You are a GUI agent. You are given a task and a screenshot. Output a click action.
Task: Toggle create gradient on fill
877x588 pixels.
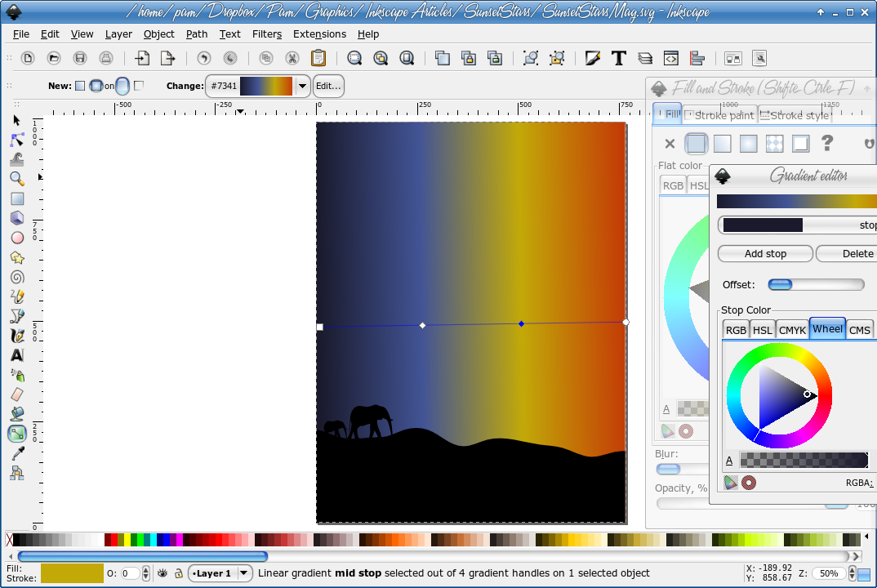coord(122,86)
